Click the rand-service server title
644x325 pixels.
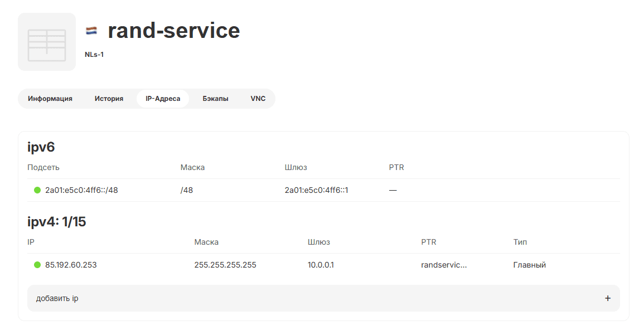pos(173,31)
